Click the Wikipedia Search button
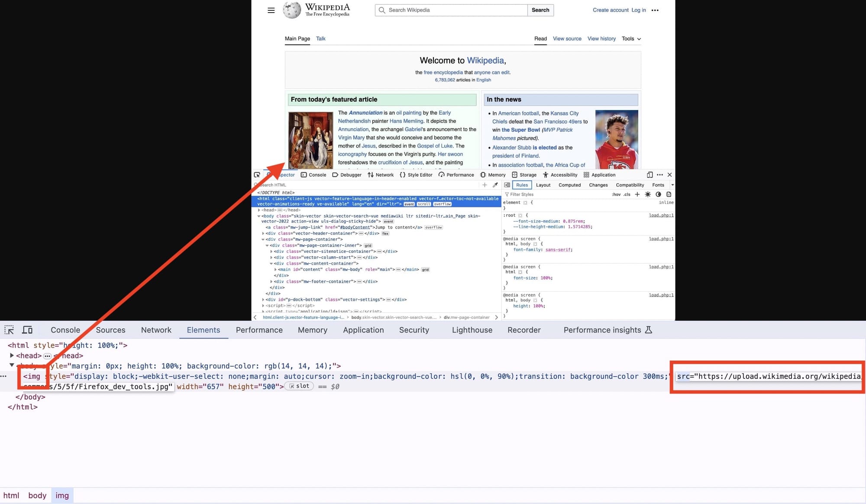 pos(540,10)
